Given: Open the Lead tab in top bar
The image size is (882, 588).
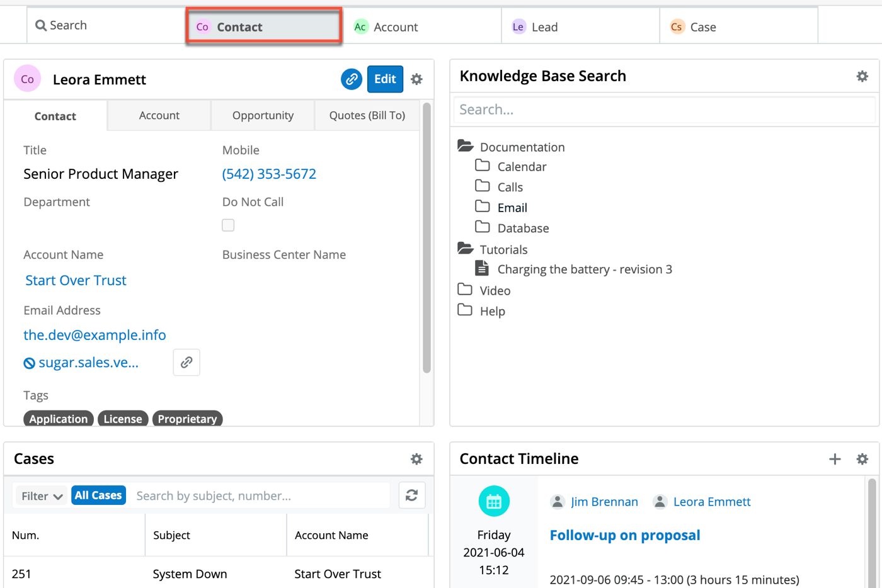Looking at the screenshot, I should pyautogui.click(x=544, y=27).
